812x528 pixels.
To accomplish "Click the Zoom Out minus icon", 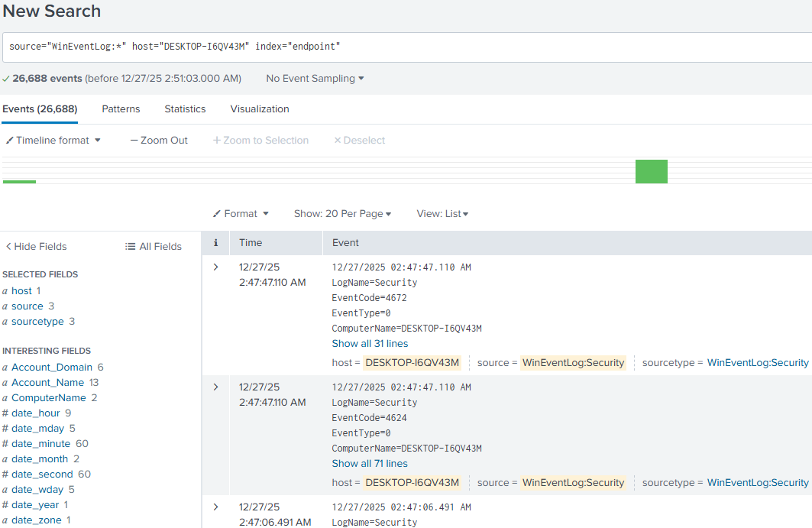I will pyautogui.click(x=134, y=140).
